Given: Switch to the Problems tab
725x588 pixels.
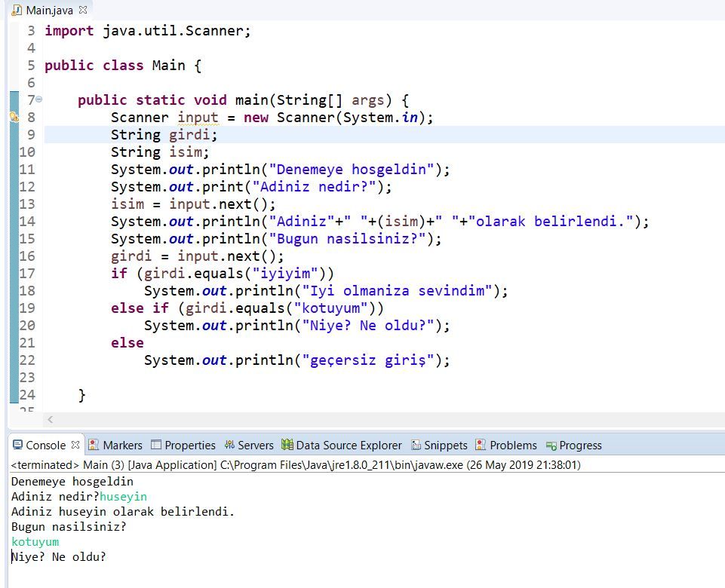Looking at the screenshot, I should 506,446.
